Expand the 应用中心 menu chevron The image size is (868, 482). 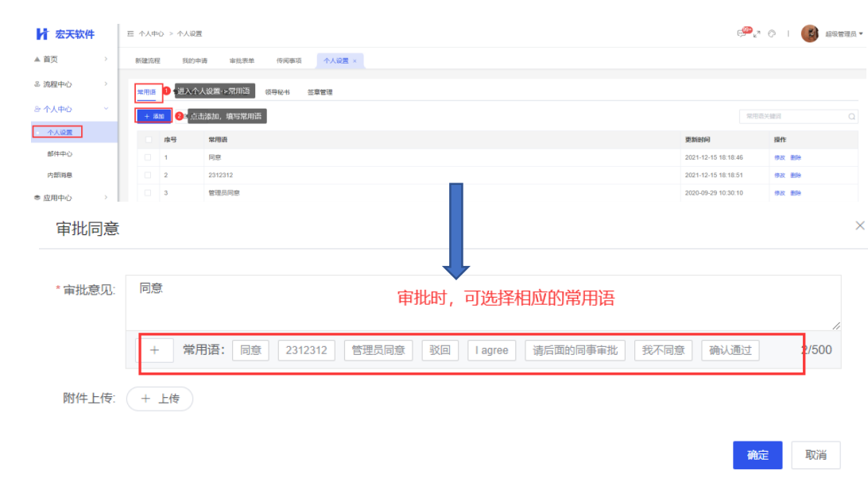[x=106, y=197]
